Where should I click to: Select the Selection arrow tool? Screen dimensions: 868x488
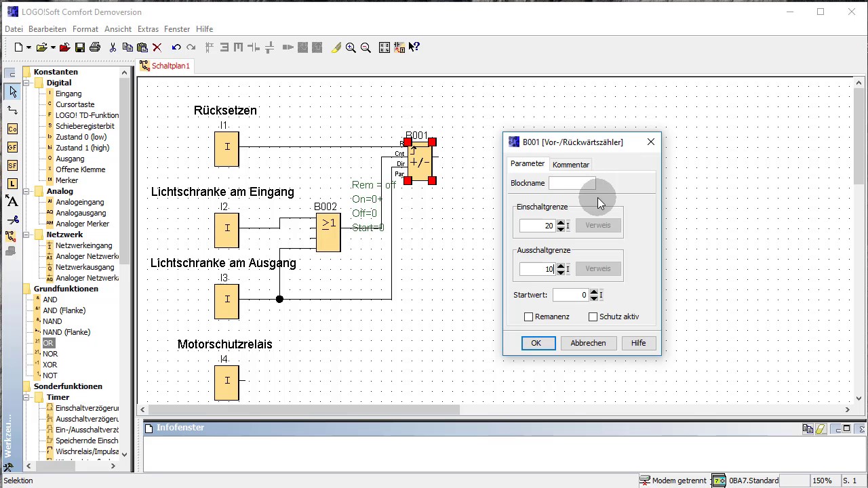pos(12,91)
